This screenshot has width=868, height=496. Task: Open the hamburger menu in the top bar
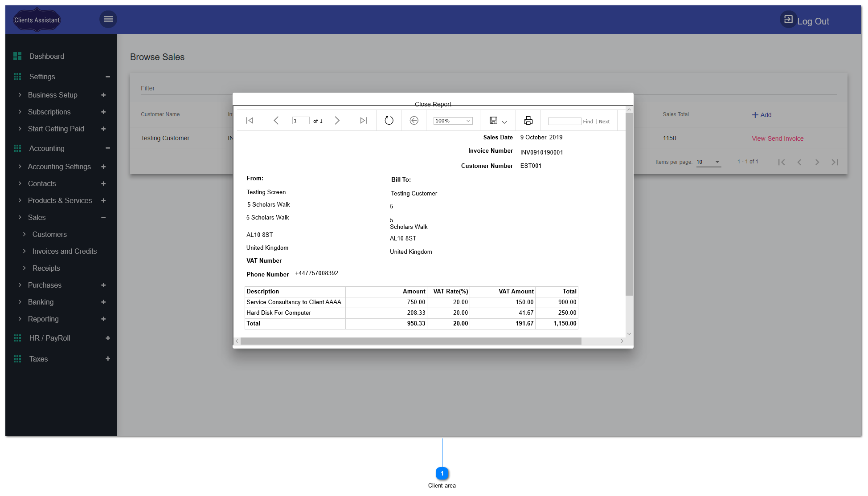pos(108,19)
